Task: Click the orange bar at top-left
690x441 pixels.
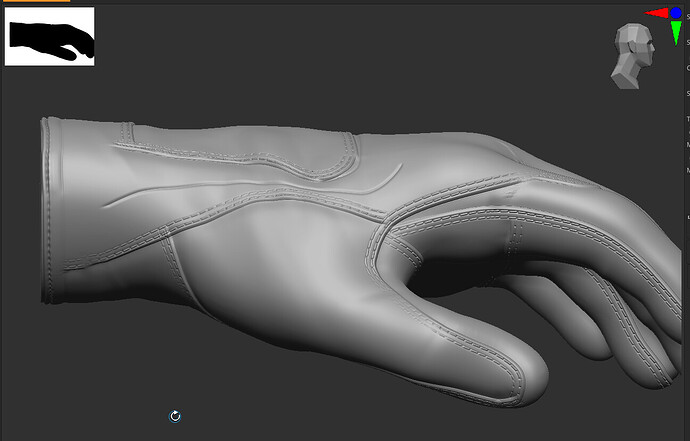Action: (37, 1)
